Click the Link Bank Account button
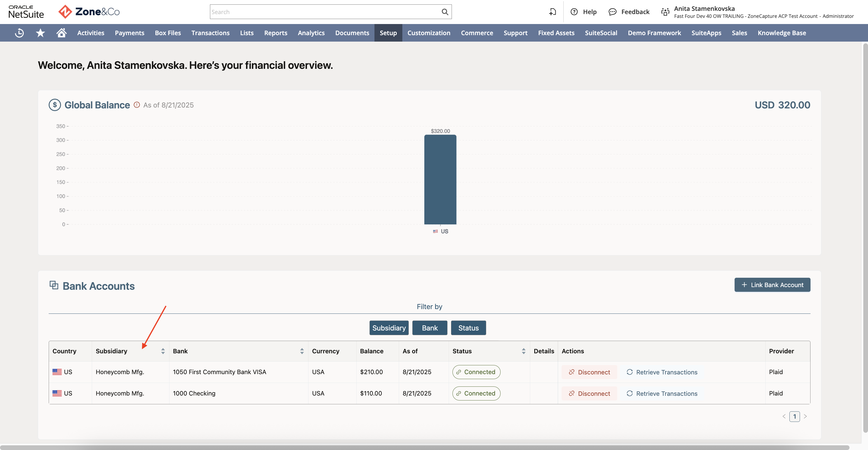This screenshot has height=450, width=868. point(772,285)
